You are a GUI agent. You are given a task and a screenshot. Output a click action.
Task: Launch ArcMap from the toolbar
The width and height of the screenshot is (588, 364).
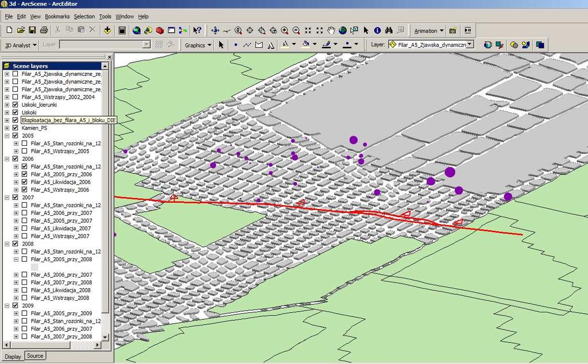tap(137, 30)
